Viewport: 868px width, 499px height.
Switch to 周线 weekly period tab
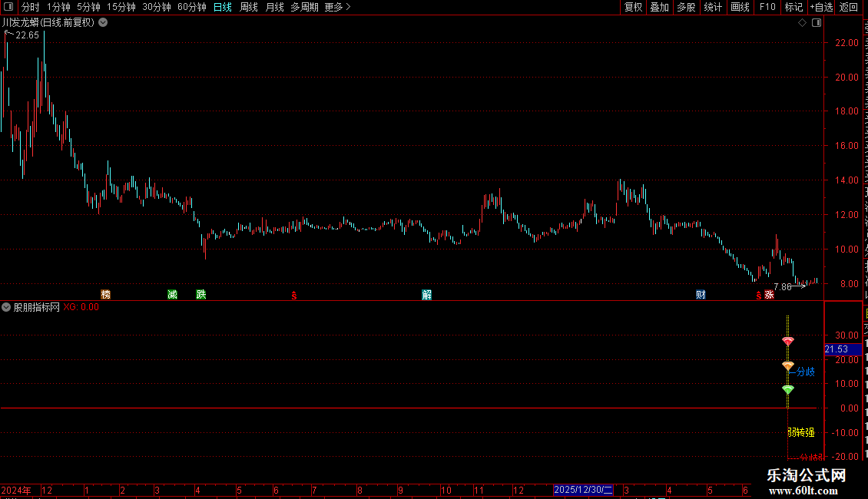tap(249, 7)
